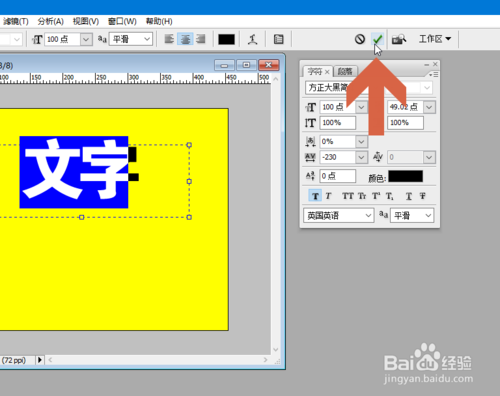
Task: Launch the Bridge icon beside workspace
Action: 399,39
